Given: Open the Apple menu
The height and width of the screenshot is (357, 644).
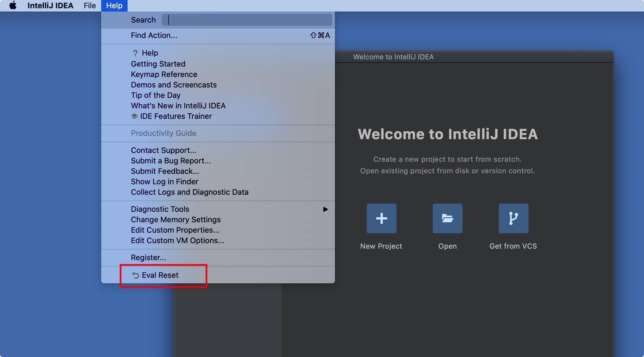Looking at the screenshot, I should [13, 6].
